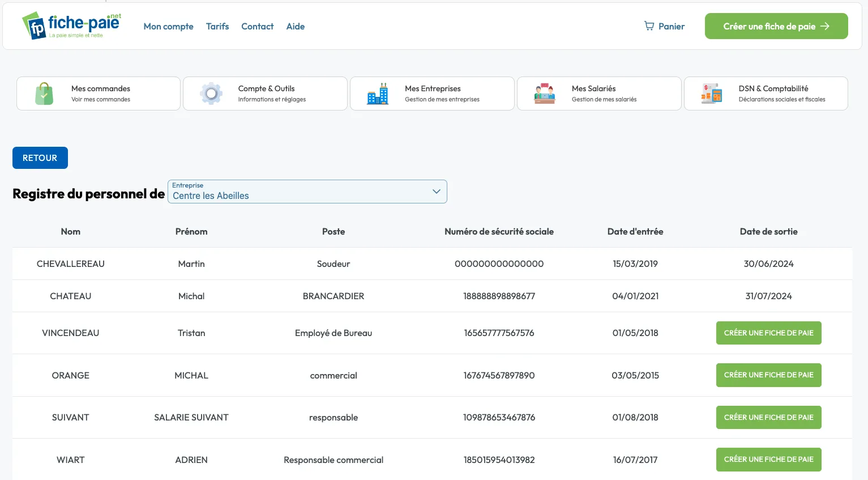
Task: Select the Centre les Abeilles company field
Action: pyautogui.click(x=307, y=192)
